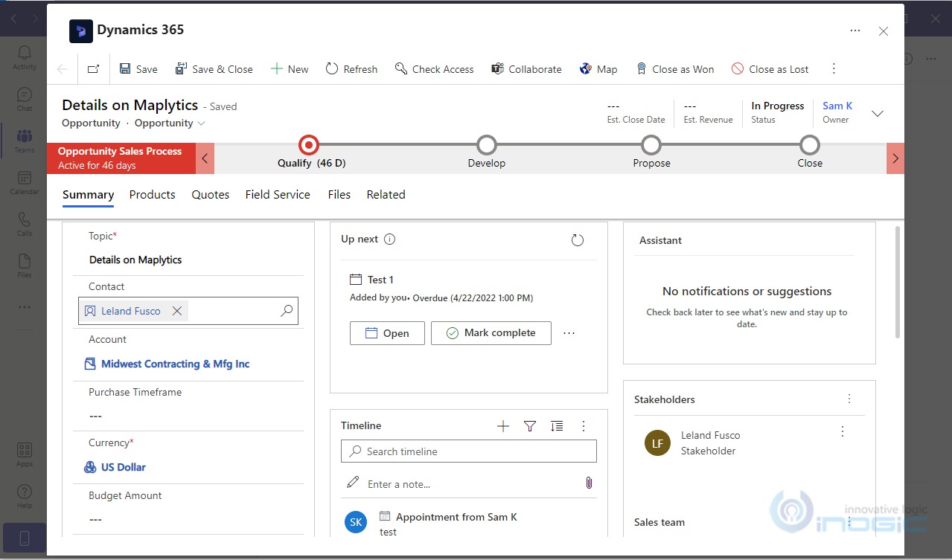This screenshot has width=952, height=560.
Task: Open the Opportunity form selector dropdown
Action: click(170, 123)
